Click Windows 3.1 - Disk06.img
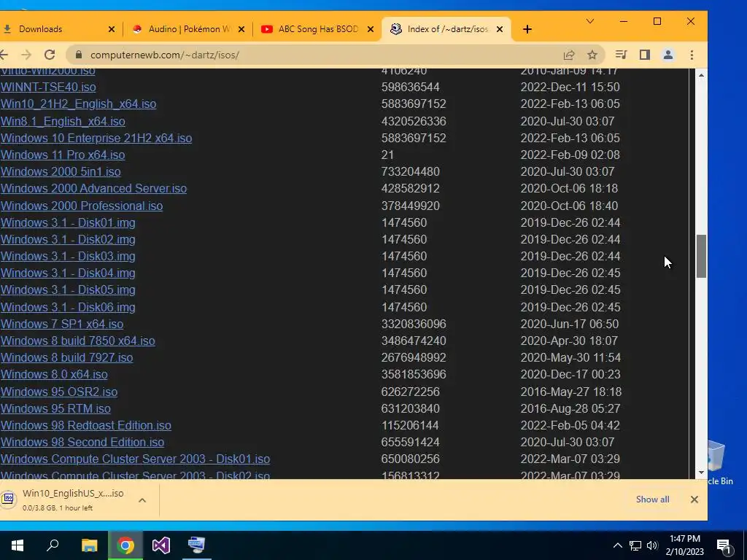Screen dimensions: 747x560 click(x=68, y=307)
